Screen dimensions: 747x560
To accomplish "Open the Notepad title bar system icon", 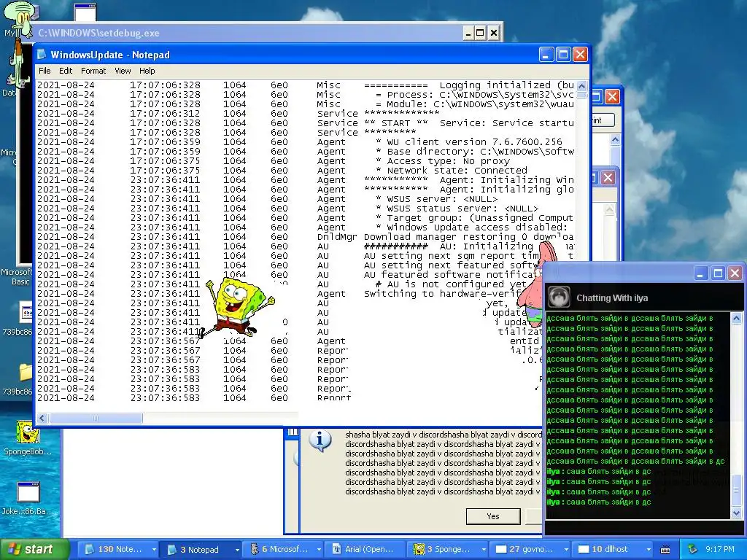I will tap(42, 55).
